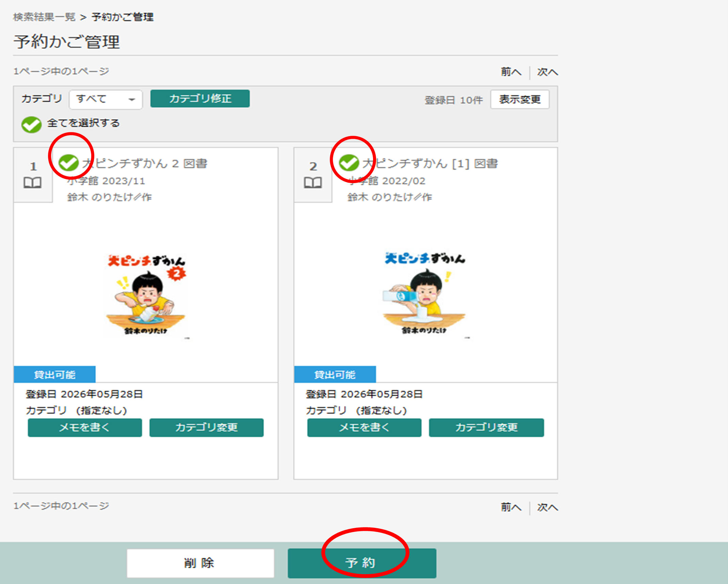728x584 pixels.
Task: Click the top 次へ pagination link
Action: click(x=548, y=72)
